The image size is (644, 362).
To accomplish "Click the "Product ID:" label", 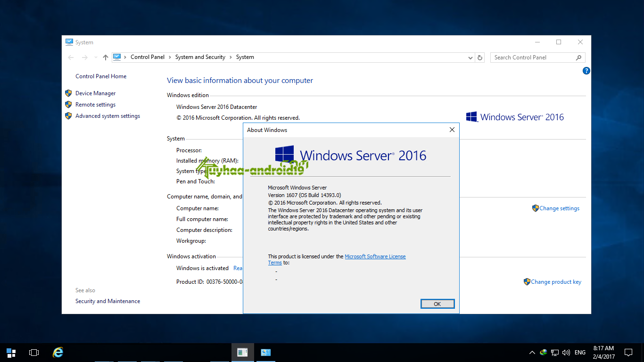I will [190, 282].
